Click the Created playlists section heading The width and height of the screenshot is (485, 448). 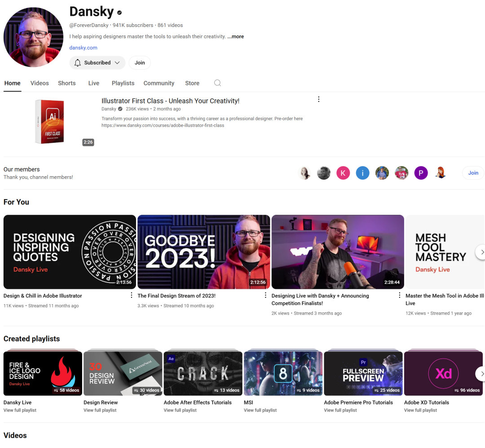31,339
